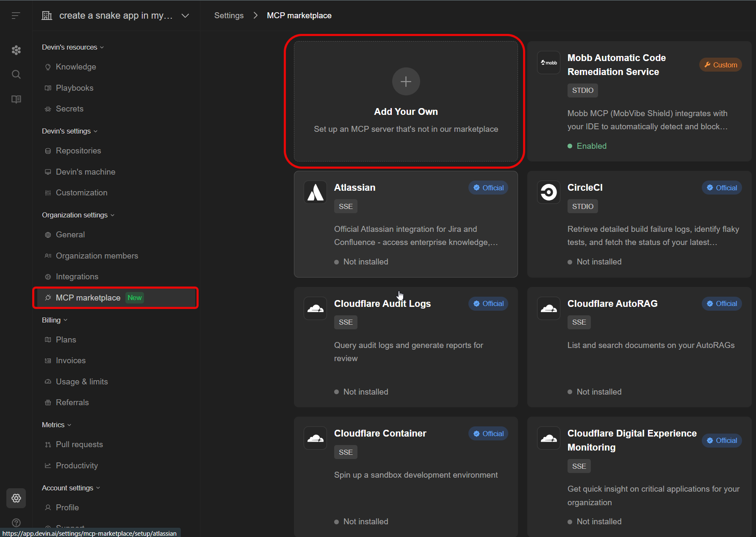Click the Settings breadcrumb link

pyautogui.click(x=229, y=16)
